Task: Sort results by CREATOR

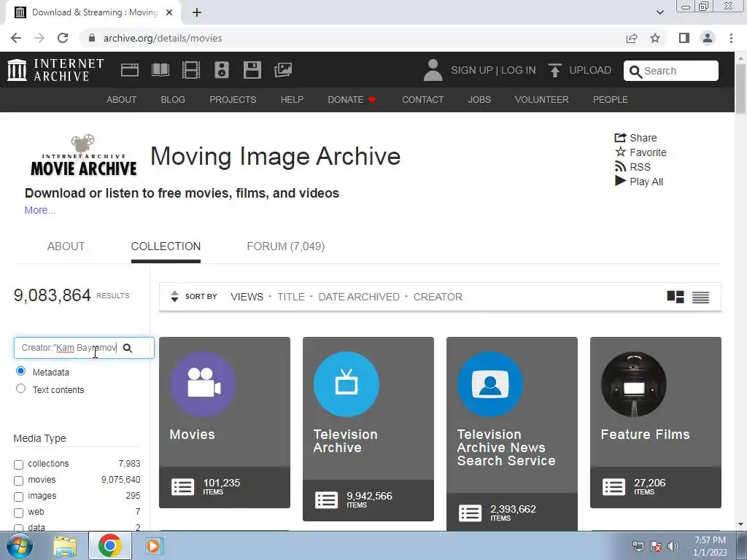Action: point(438,297)
